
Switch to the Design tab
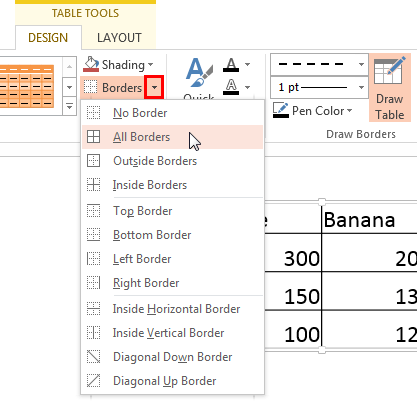pyautogui.click(x=48, y=38)
